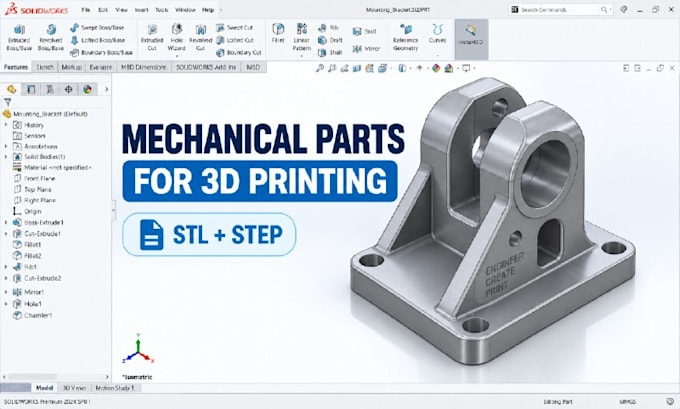Activate the Revolved Cut tool

pyautogui.click(x=200, y=38)
